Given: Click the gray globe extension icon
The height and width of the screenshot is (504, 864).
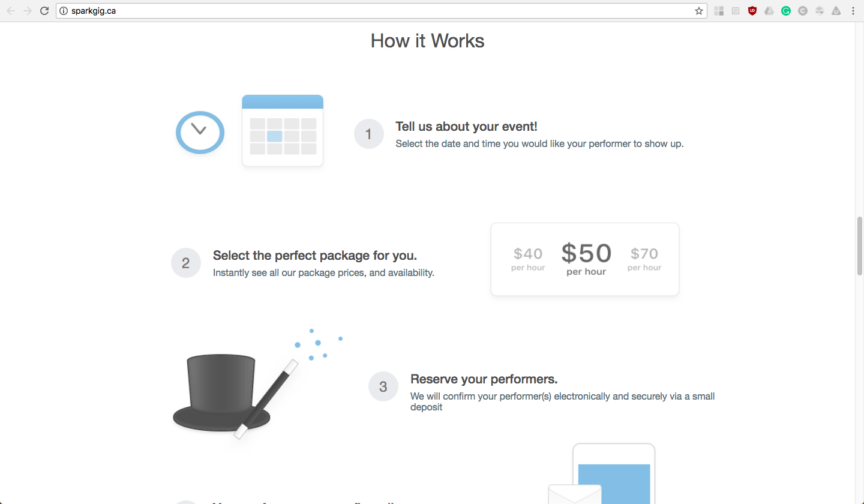Looking at the screenshot, I should 820,11.
